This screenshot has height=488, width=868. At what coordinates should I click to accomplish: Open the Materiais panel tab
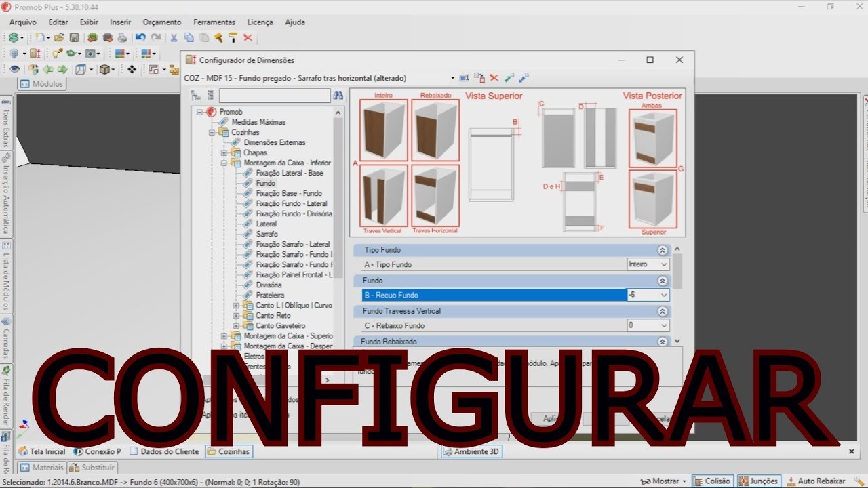click(42, 468)
